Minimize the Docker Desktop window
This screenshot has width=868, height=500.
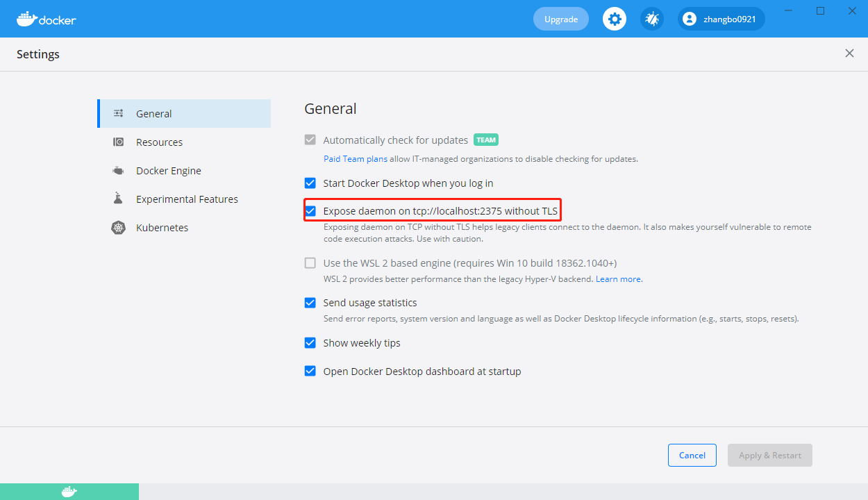[789, 11]
